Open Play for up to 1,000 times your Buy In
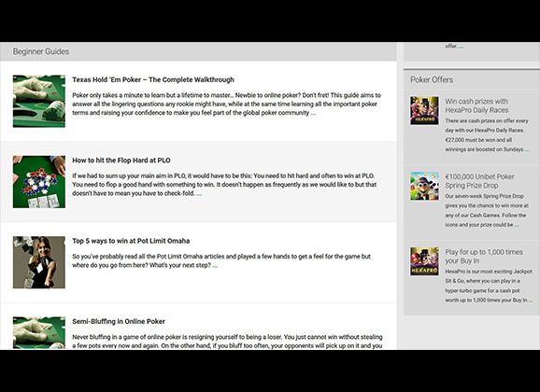Viewport: 540px width, 392px height. point(484,257)
